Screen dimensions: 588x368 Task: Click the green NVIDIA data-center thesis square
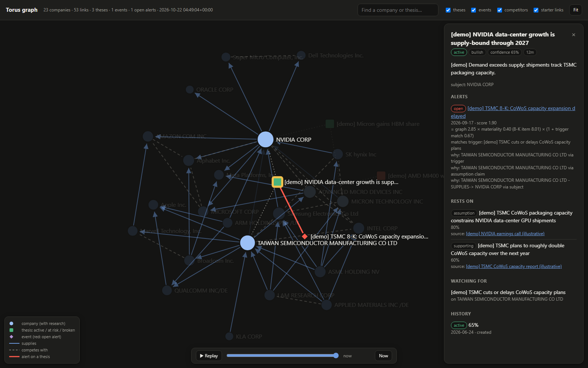pyautogui.click(x=277, y=182)
